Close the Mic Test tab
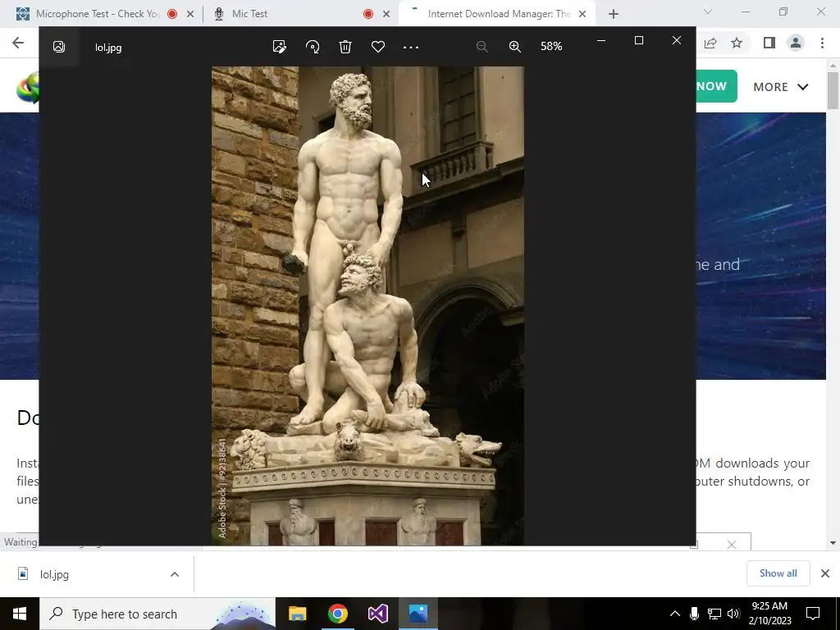This screenshot has width=840, height=630. (x=386, y=14)
